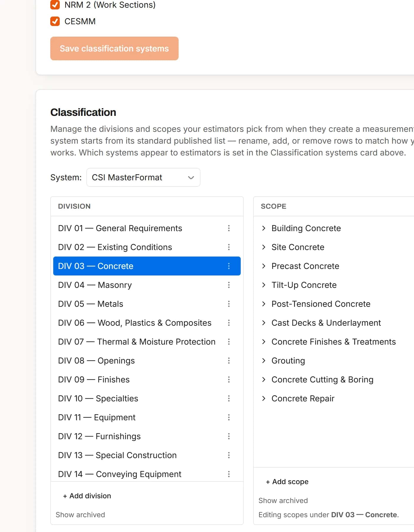The image size is (414, 532).
Task: Open the DIV 03 Concrete kebab menu
Action: point(229,266)
